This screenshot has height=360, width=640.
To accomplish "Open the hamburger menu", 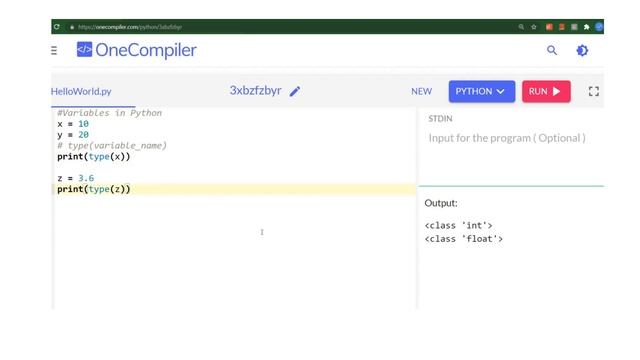I will coord(54,51).
